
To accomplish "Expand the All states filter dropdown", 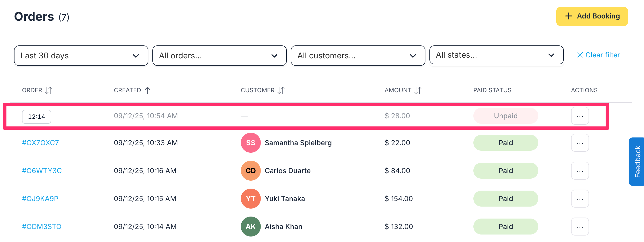I will click(496, 55).
